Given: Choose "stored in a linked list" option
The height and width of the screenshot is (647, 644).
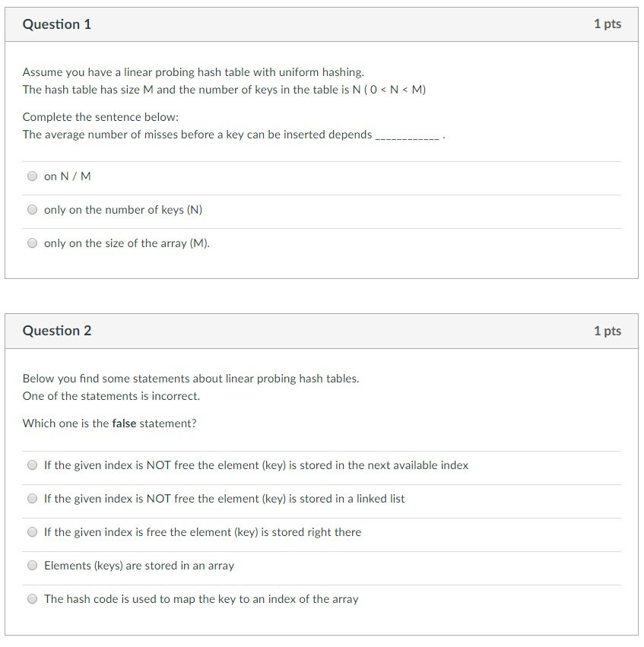Looking at the screenshot, I should (x=225, y=499).
